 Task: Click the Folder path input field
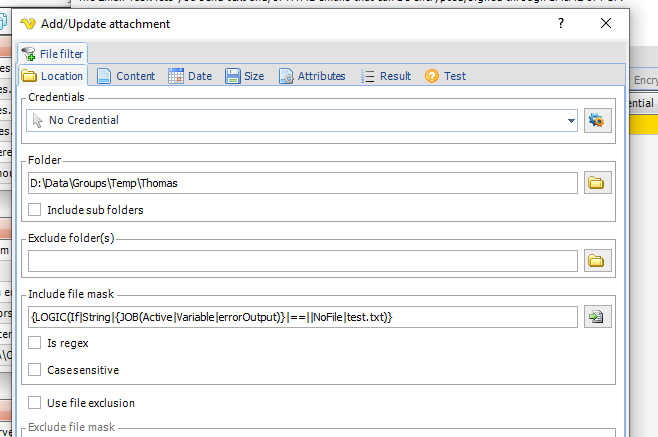pos(300,183)
